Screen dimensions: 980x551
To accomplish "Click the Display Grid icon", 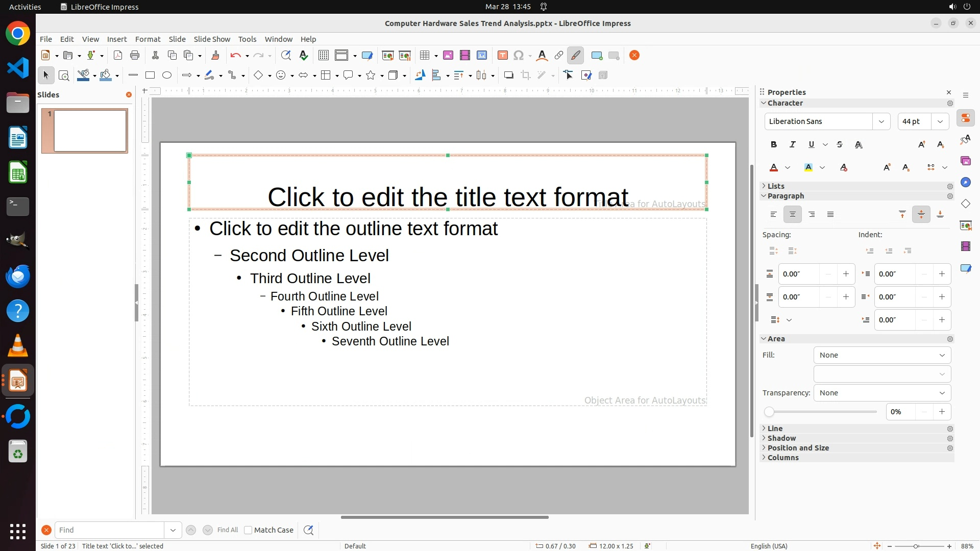I will (323, 56).
